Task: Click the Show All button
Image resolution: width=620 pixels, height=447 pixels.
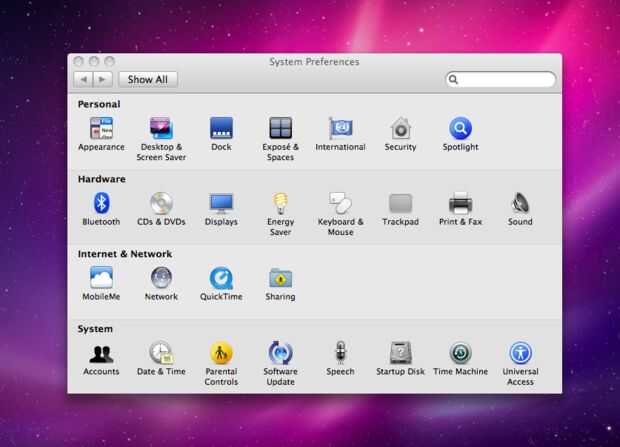Action: click(x=148, y=80)
